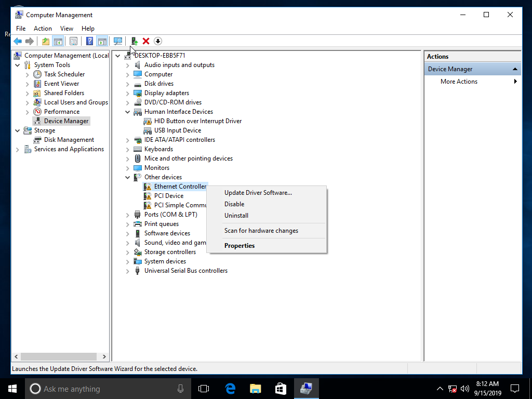Toggle the Show/Hide Console Tree toolbar button
532x399 pixels.
[x=58, y=41]
